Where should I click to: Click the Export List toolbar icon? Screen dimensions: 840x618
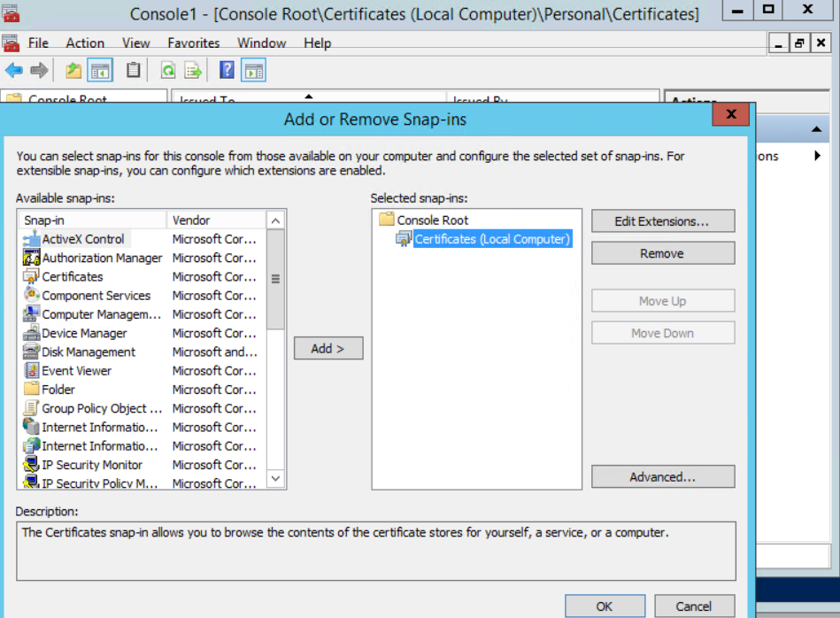[x=193, y=71]
